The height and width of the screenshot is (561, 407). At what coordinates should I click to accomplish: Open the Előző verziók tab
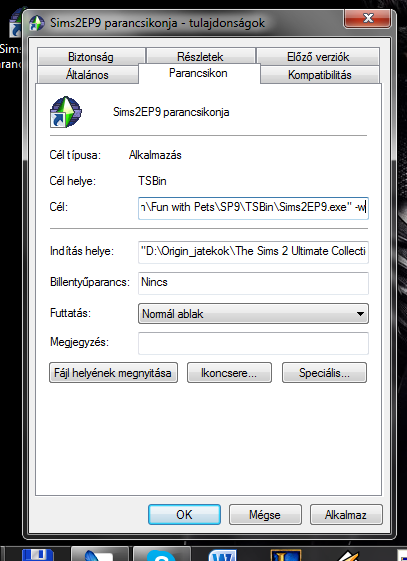click(x=318, y=57)
